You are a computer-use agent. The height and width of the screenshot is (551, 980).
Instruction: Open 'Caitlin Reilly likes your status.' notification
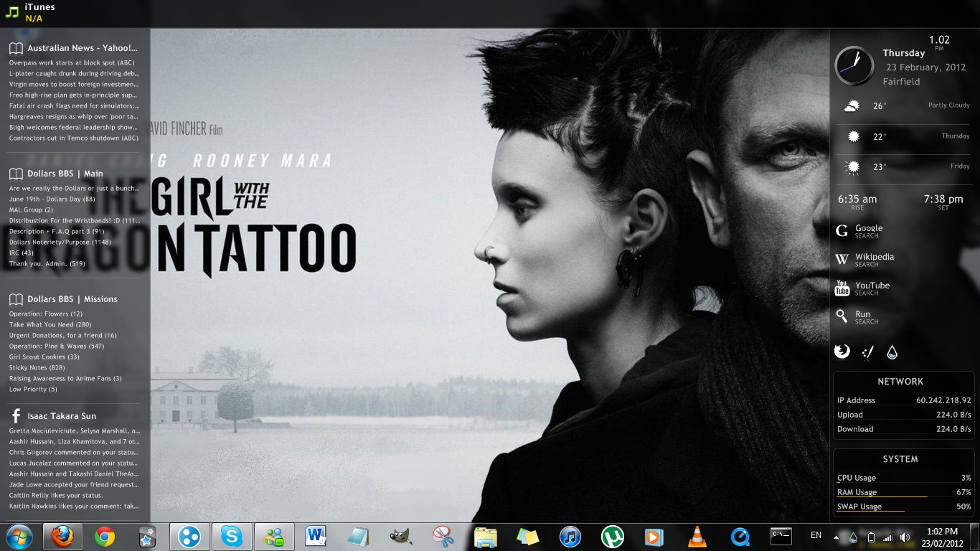pyautogui.click(x=56, y=495)
